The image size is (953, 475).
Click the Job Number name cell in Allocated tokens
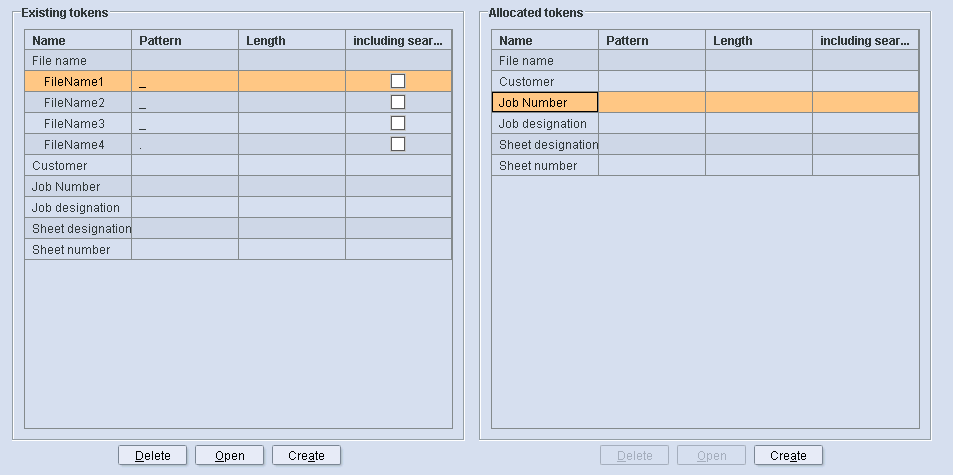point(544,103)
